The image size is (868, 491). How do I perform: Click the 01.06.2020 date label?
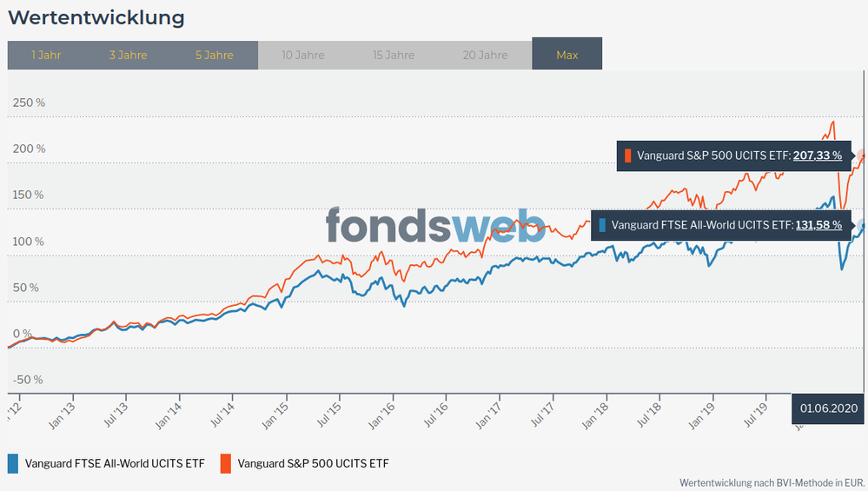point(829,408)
